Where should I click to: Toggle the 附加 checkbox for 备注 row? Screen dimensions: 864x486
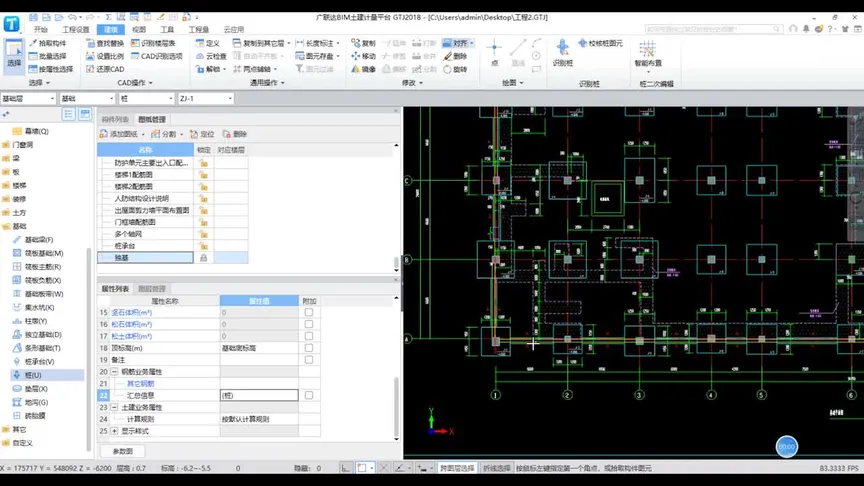tap(309, 360)
